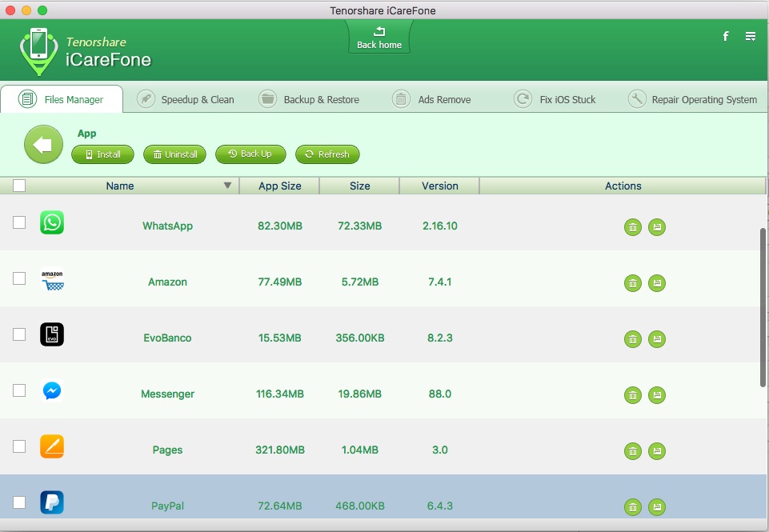This screenshot has width=769, height=532.
Task: Toggle the select-all checkbox in header
Action: tap(19, 186)
